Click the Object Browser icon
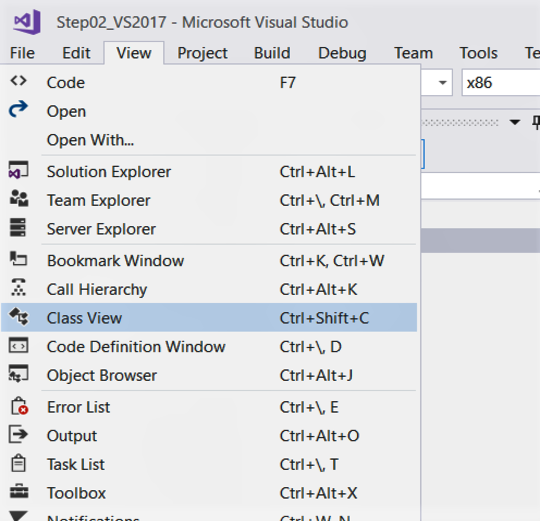This screenshot has width=540, height=521. coord(18,374)
